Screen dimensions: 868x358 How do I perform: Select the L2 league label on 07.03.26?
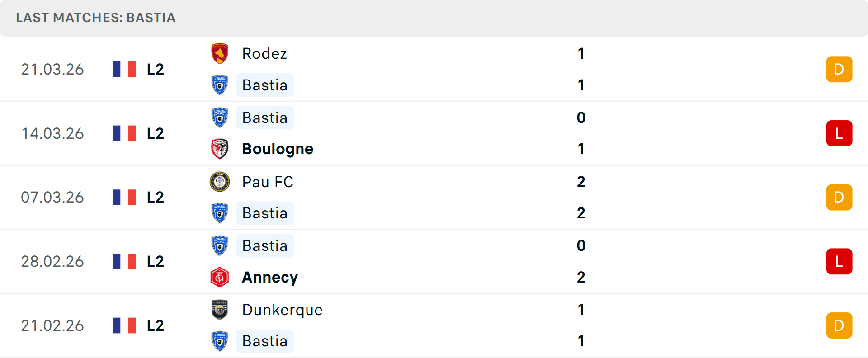click(x=155, y=198)
